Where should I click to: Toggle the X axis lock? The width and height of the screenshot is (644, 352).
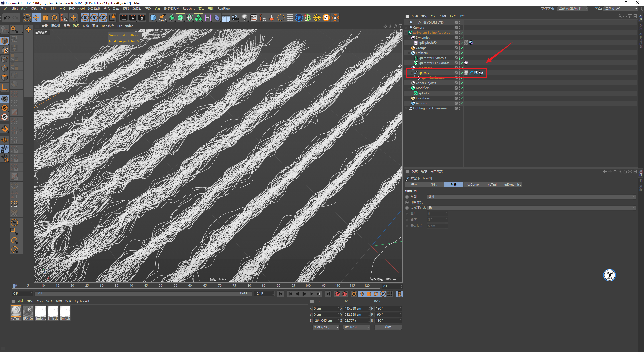(x=85, y=18)
